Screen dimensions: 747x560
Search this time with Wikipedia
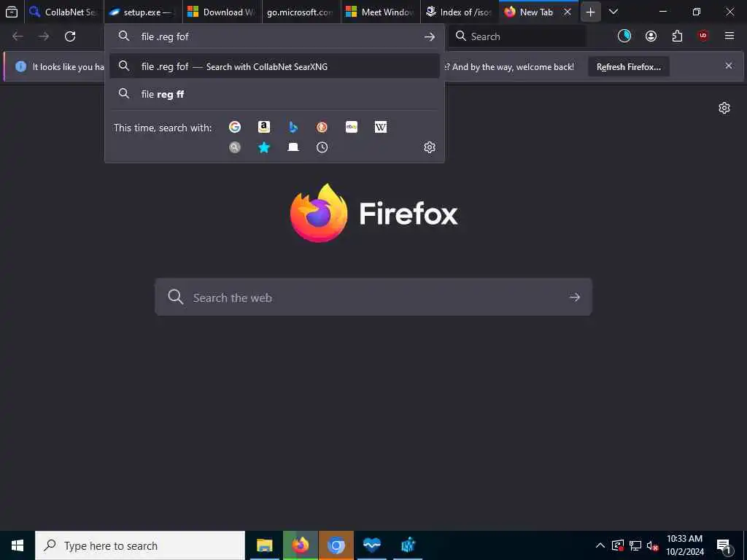tap(381, 127)
